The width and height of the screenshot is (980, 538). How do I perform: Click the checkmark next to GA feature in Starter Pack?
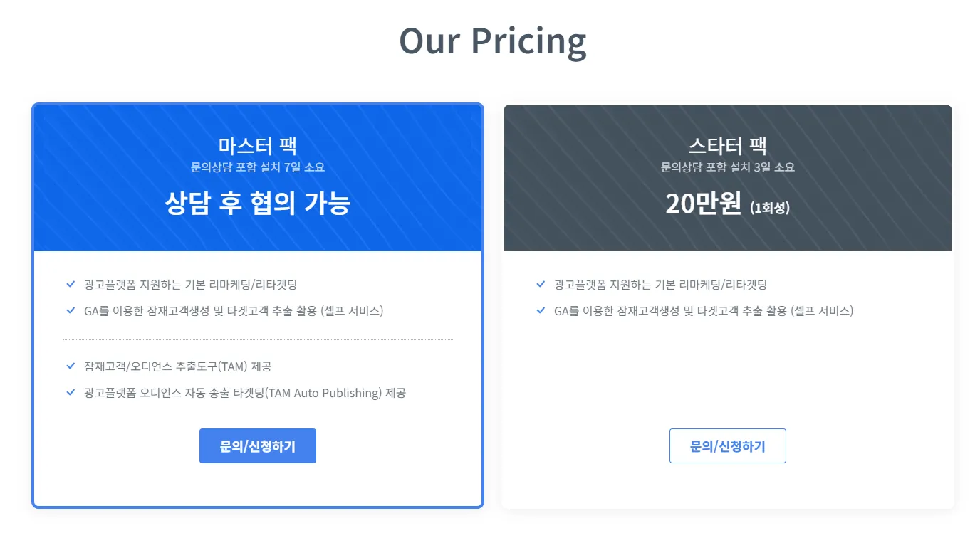(539, 310)
